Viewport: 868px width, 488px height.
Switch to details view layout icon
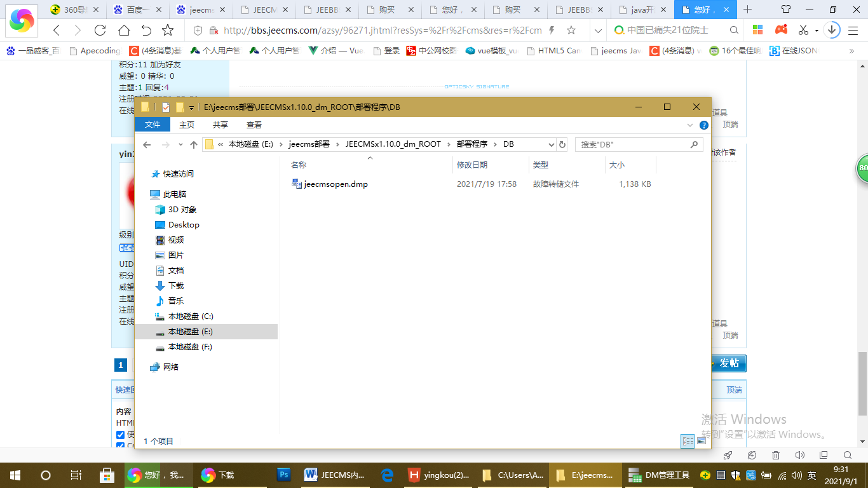(x=687, y=441)
